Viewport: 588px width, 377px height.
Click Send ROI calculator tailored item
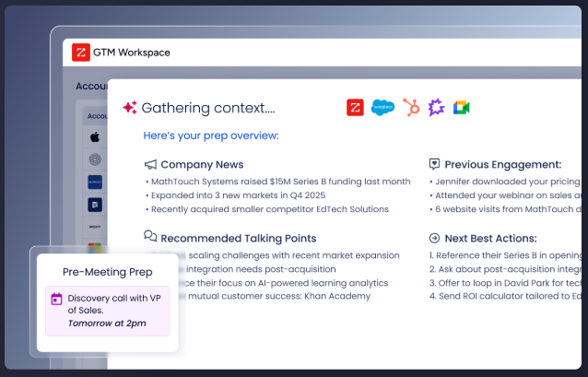coord(505,297)
